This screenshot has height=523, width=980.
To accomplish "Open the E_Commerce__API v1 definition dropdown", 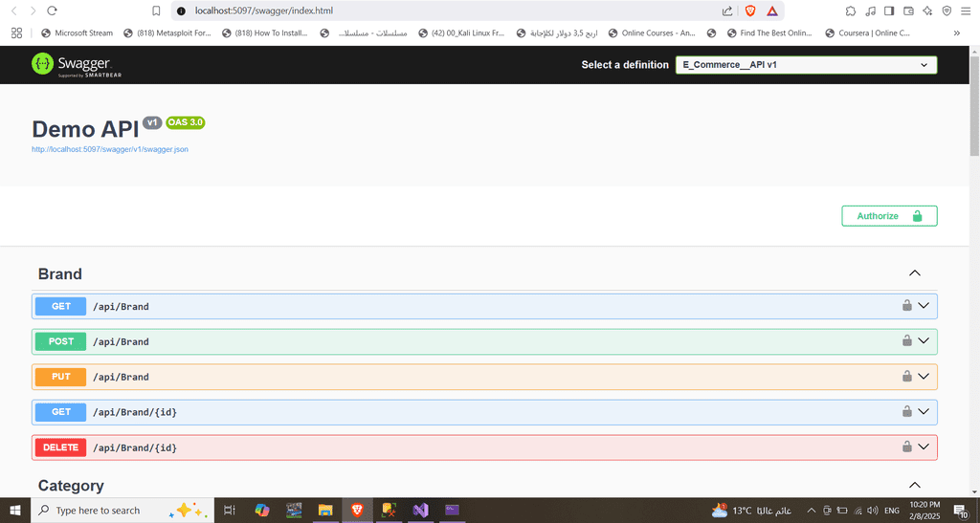I will point(806,65).
